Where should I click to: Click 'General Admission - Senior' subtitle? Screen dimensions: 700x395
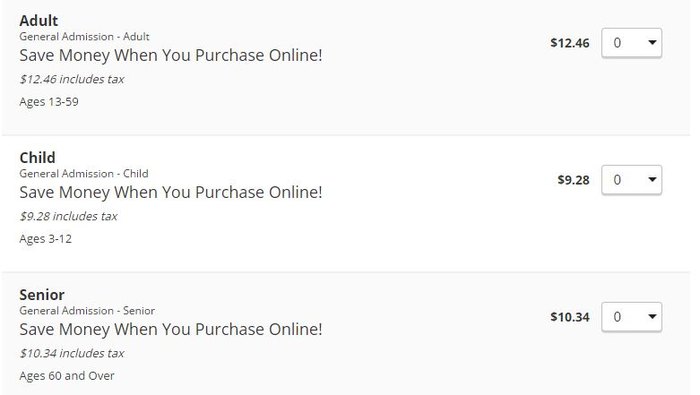click(87, 311)
